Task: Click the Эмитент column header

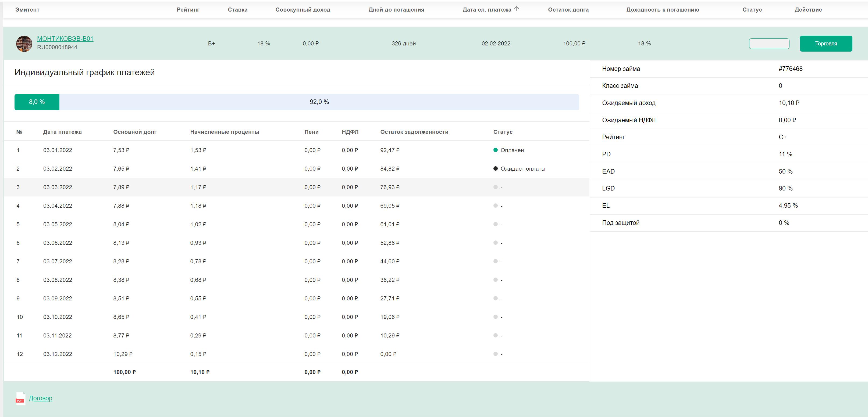Action: 27,10
